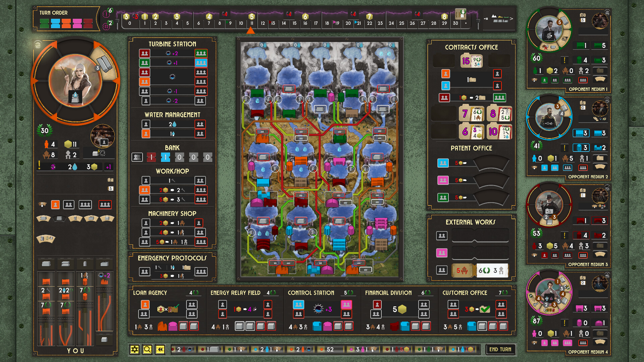Click the rewind history icon
The height and width of the screenshot is (362, 644).
[160, 349]
